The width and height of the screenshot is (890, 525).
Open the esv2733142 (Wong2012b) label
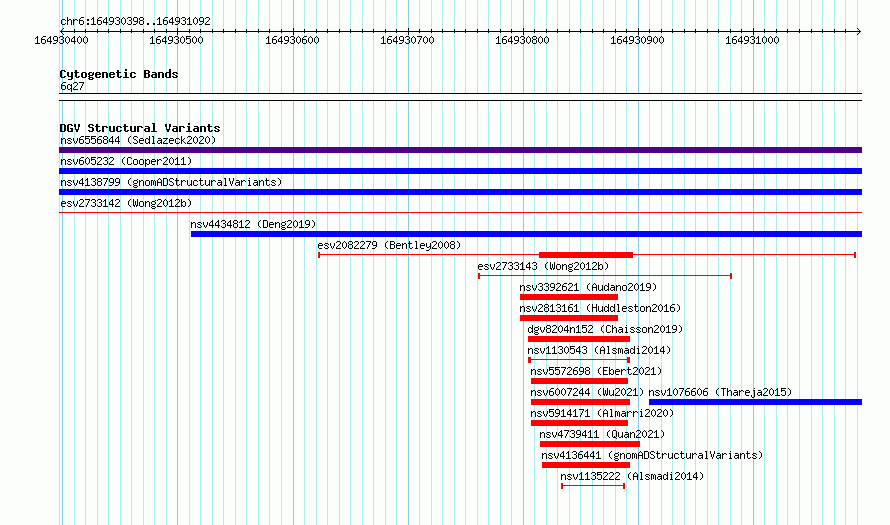click(x=126, y=203)
